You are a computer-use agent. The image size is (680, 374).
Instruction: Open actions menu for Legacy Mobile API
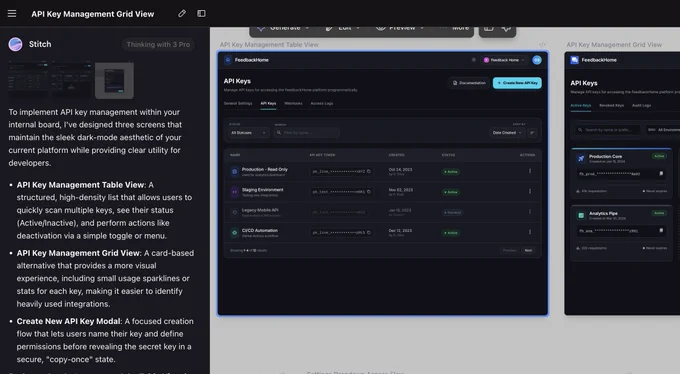pos(530,212)
